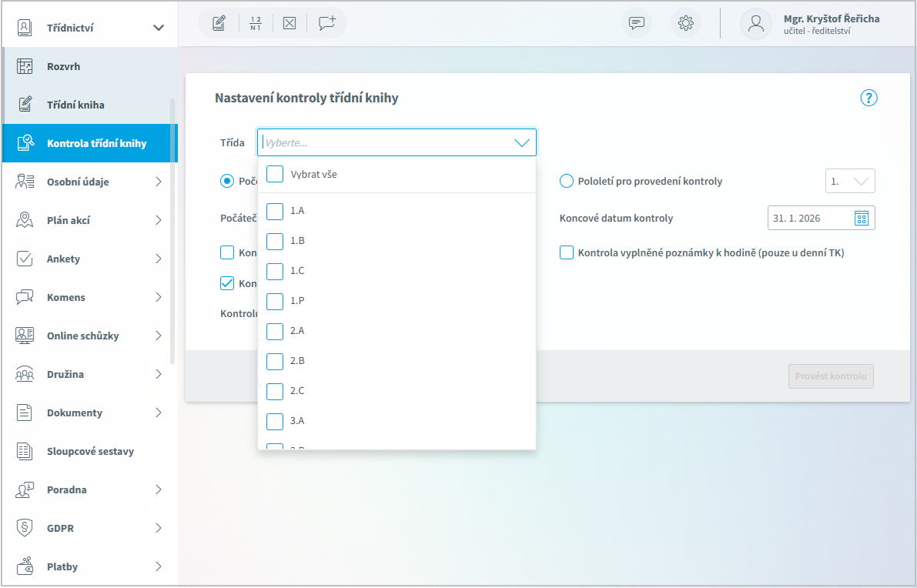This screenshot has height=588, width=917.
Task: Go to Třídní kniha in sidebar
Action: [75, 105]
